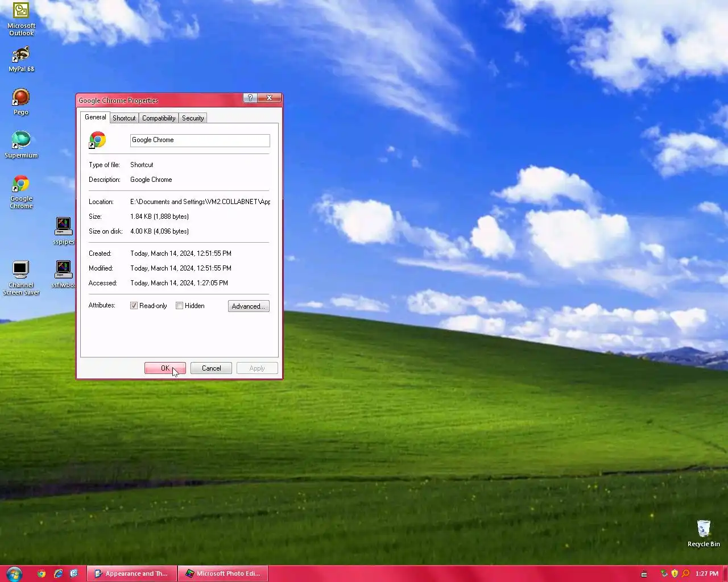Screen dimensions: 728x582
Task: Click the 1:27 PM taskbar clock
Action: point(707,573)
